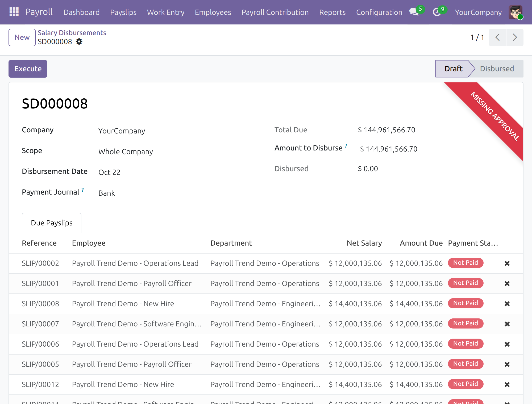Go to the previous record arrow
Screen dimensions: 532x404
(497, 37)
